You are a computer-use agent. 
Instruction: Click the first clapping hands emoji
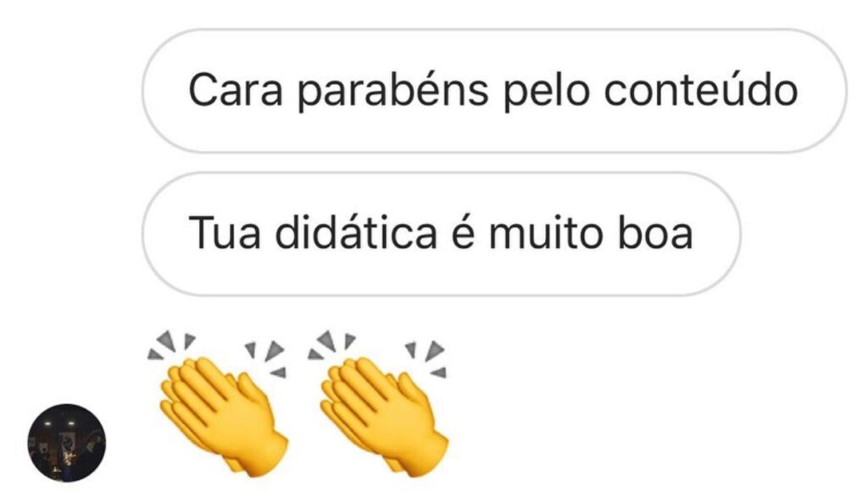[218, 404]
